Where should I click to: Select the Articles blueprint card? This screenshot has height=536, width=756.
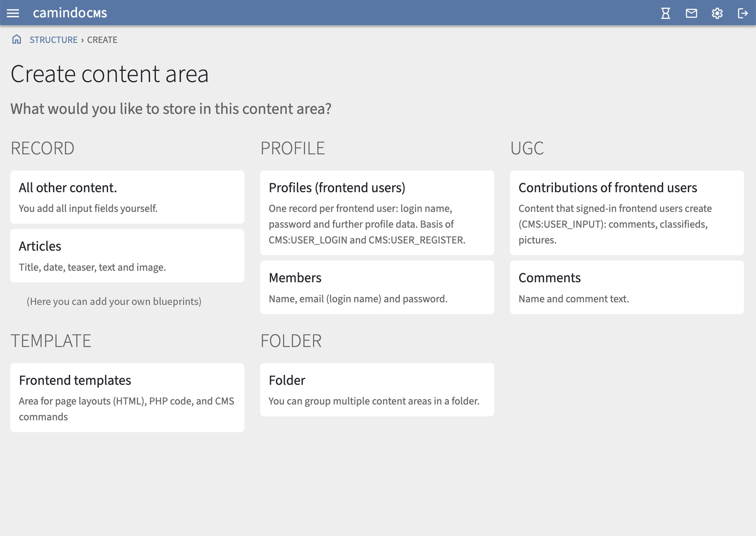point(127,256)
